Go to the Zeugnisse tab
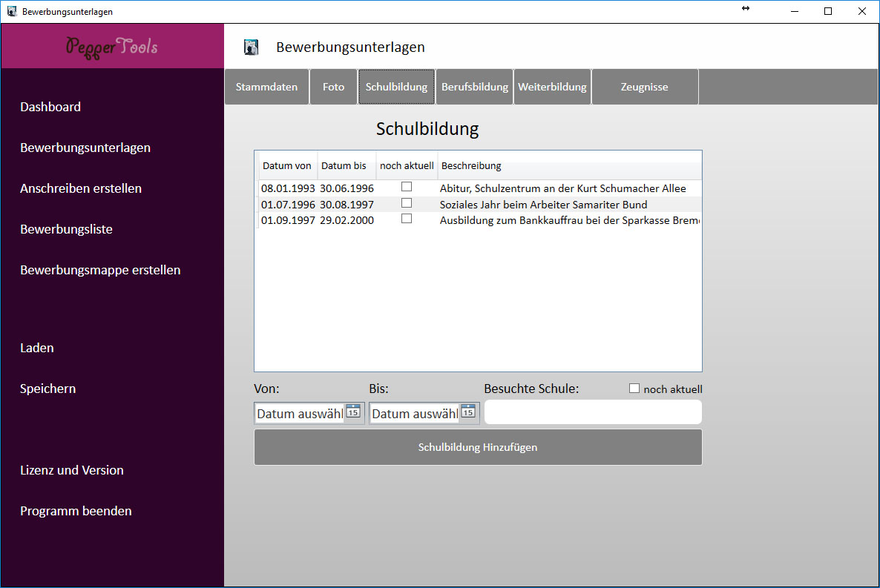Image resolution: width=880 pixels, height=588 pixels. (x=645, y=87)
